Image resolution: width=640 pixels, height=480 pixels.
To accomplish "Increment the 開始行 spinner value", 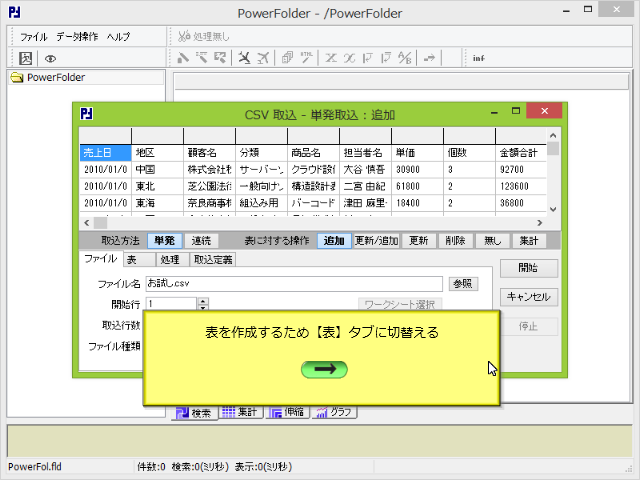I will (x=203, y=300).
